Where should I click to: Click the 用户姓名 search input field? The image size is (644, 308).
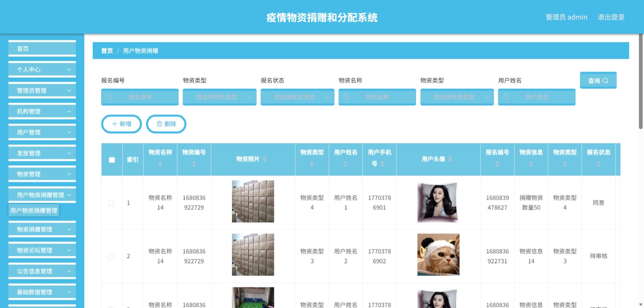(x=537, y=97)
